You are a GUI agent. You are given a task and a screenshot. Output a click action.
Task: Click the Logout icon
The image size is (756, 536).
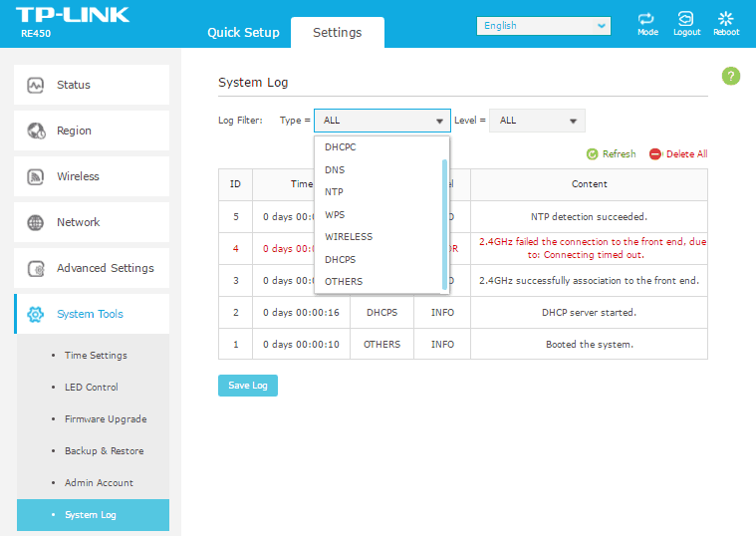(x=686, y=19)
